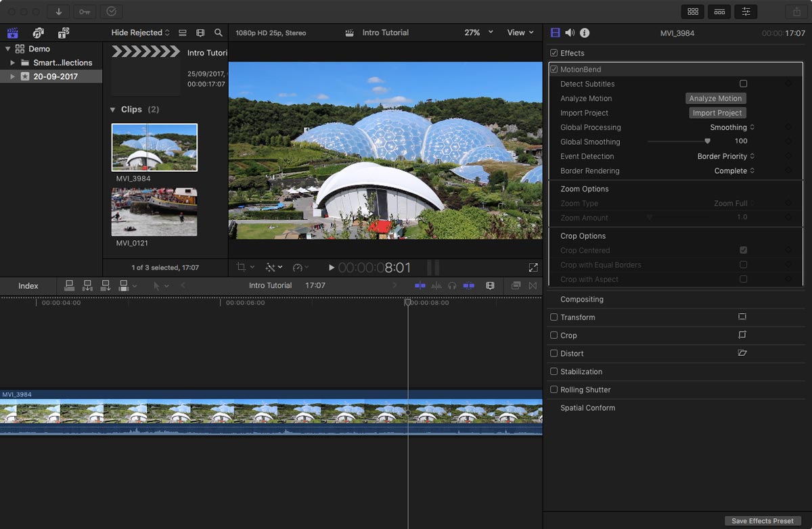Toggle clip appearance list view icon
This screenshot has width=812, height=529.
pyautogui.click(x=183, y=32)
